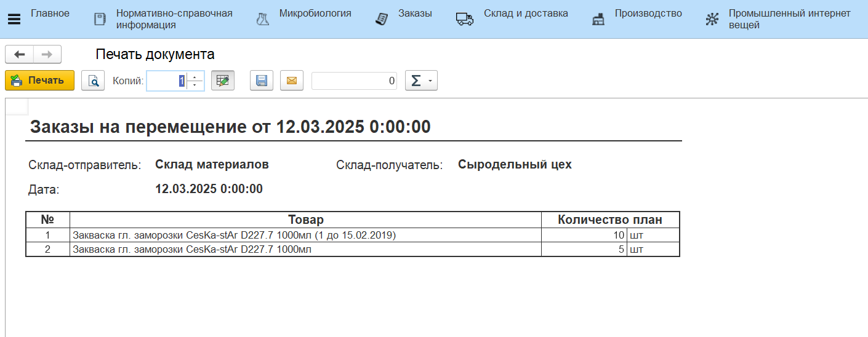The image size is (868, 337).
Task: Open the Главное menu section
Action: click(x=50, y=14)
